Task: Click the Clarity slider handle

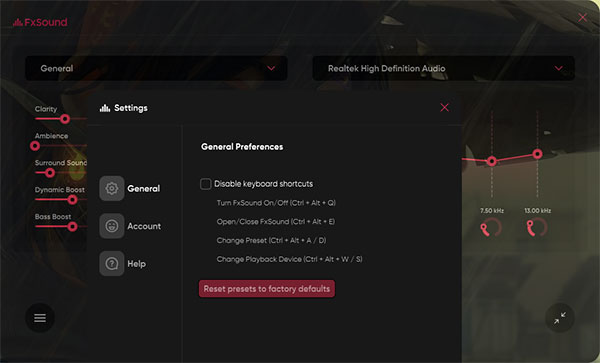Action: tap(65, 119)
